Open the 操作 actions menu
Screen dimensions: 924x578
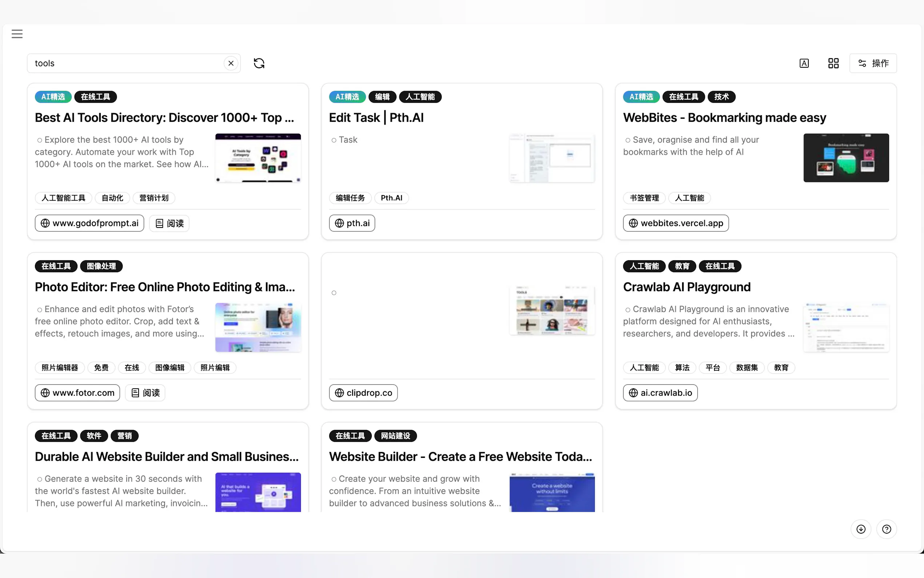(873, 63)
